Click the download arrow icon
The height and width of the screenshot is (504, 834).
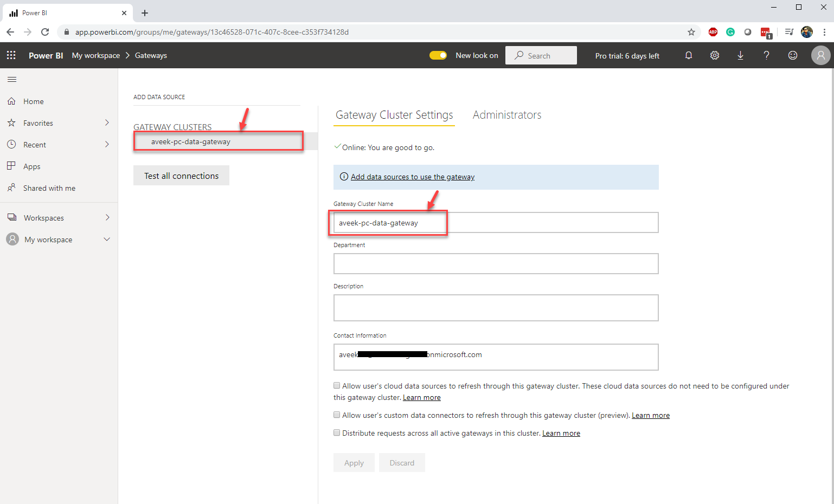[x=740, y=55]
